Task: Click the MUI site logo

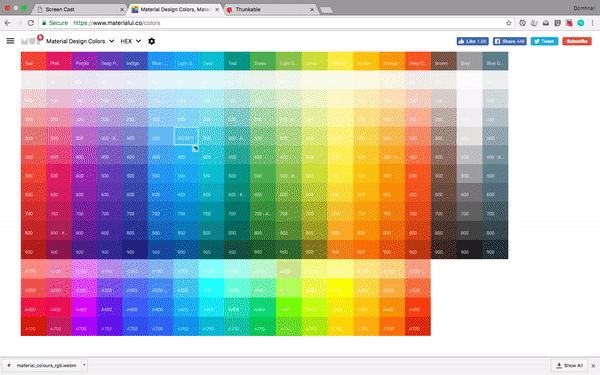Action: pos(31,40)
